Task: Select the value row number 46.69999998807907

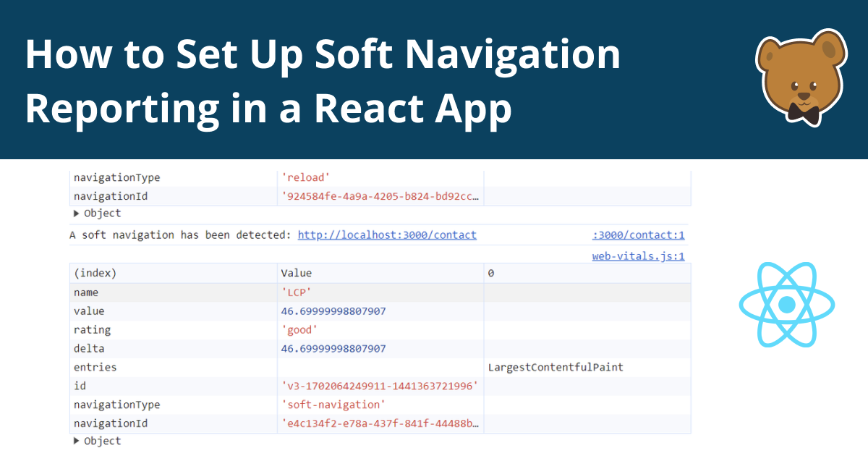Action: click(333, 311)
